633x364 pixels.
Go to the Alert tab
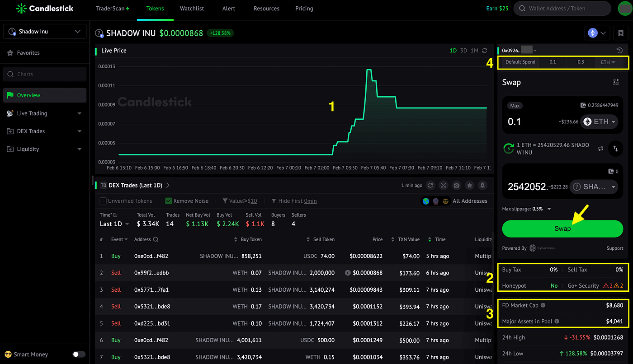coord(229,9)
